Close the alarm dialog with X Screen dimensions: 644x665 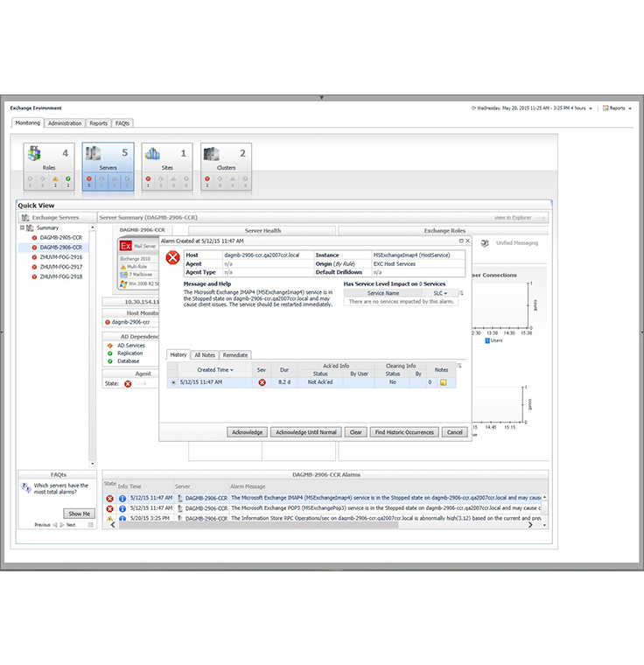tap(467, 241)
